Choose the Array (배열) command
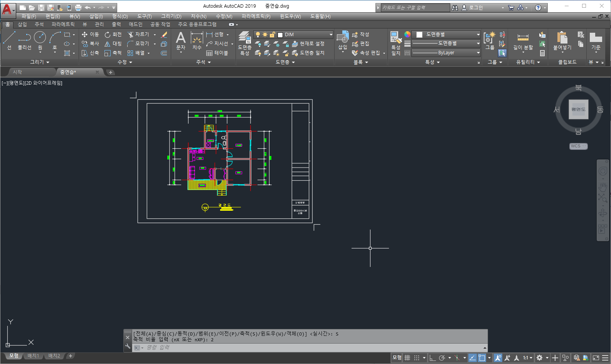 (136, 53)
